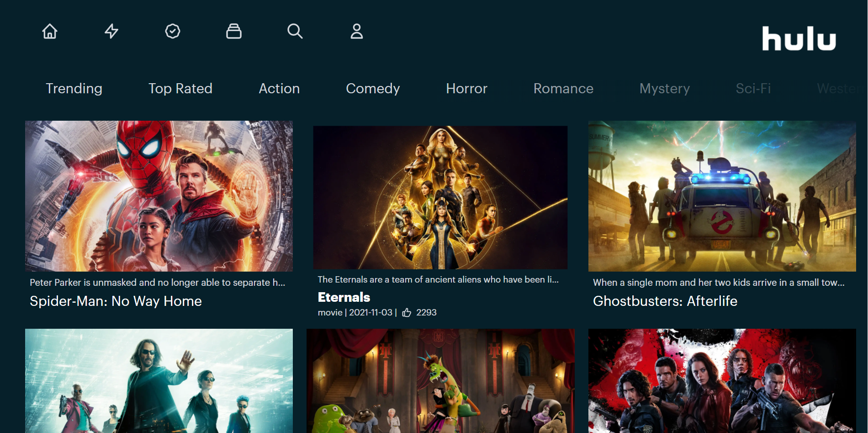This screenshot has width=868, height=433.
Task: Switch to the Comedy genre
Action: pyautogui.click(x=373, y=89)
